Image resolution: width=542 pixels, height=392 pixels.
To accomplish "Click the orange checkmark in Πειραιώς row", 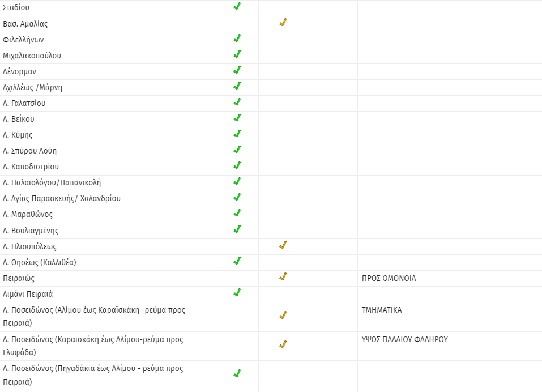I will click(x=283, y=277).
